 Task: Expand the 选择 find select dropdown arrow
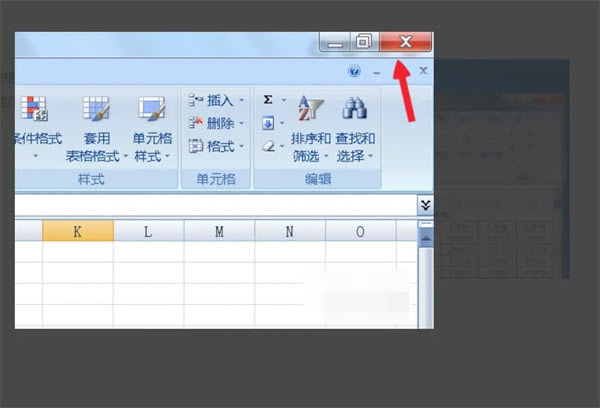click(370, 156)
